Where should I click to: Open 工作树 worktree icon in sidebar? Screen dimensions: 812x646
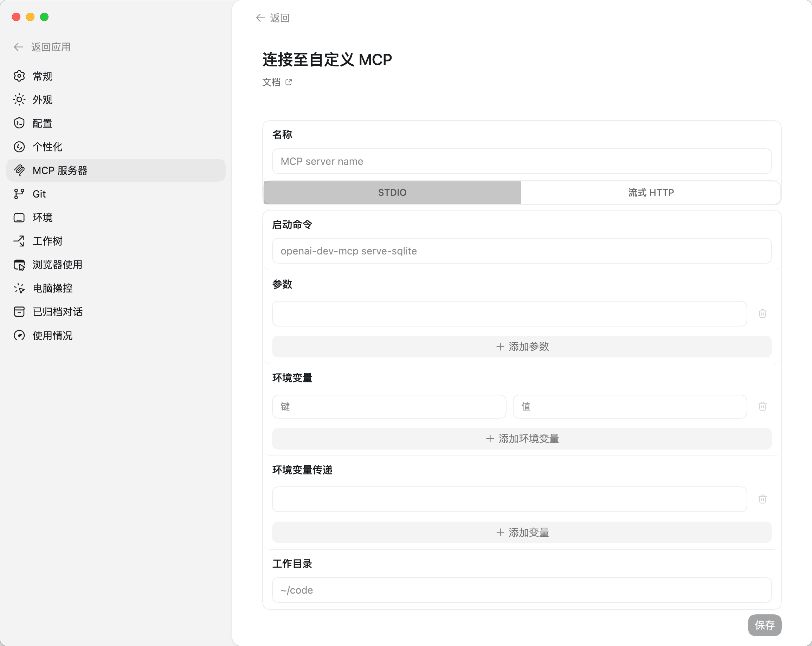(x=19, y=241)
